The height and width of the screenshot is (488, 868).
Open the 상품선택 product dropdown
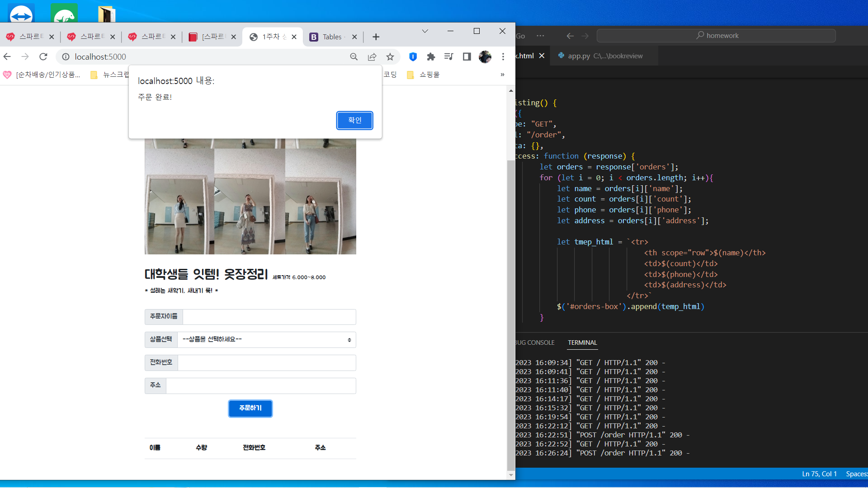click(267, 340)
